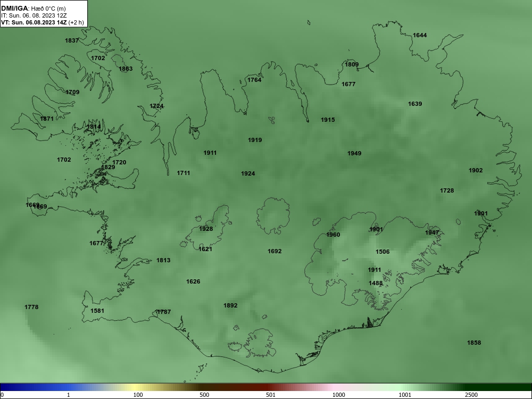Screen dimensions: 532x399
Task: Pick the 1506 glacier value
Action: [x=383, y=252]
